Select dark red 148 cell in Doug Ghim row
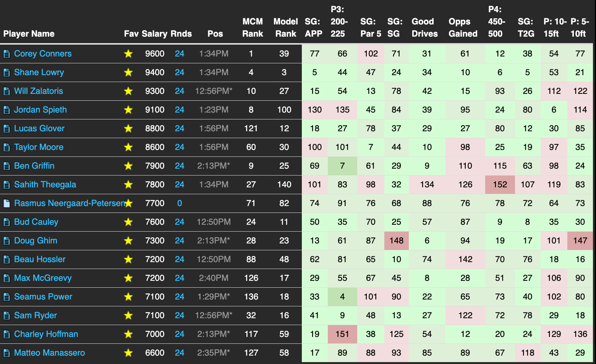 click(x=396, y=241)
